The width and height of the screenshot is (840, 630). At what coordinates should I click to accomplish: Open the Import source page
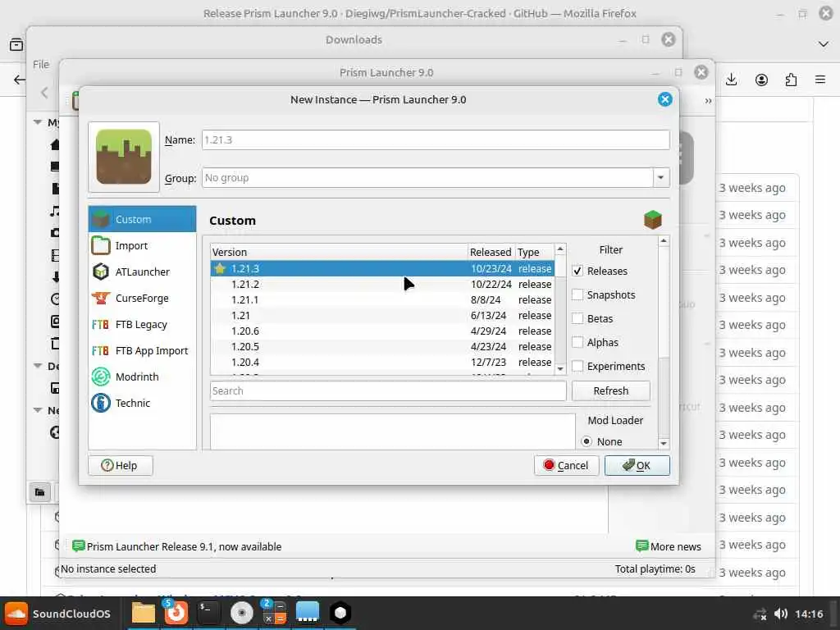143,245
